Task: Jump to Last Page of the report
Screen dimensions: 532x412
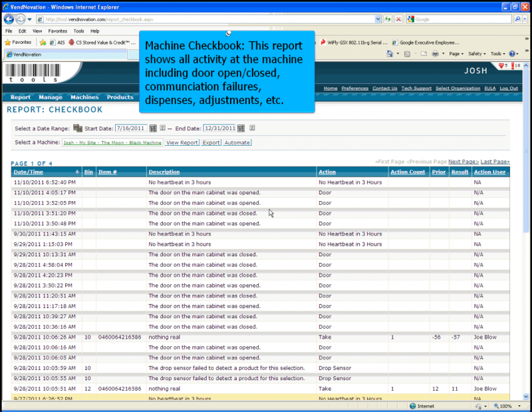Action: [495, 162]
